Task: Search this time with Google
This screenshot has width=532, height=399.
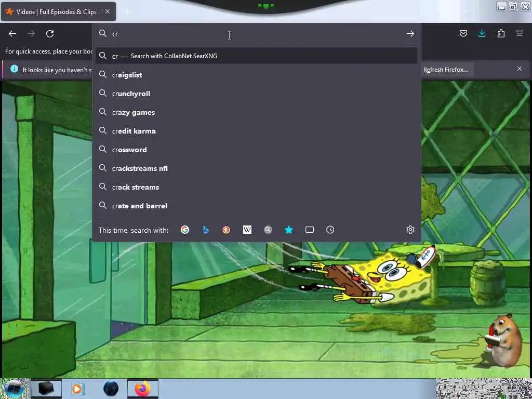Action: point(185,230)
